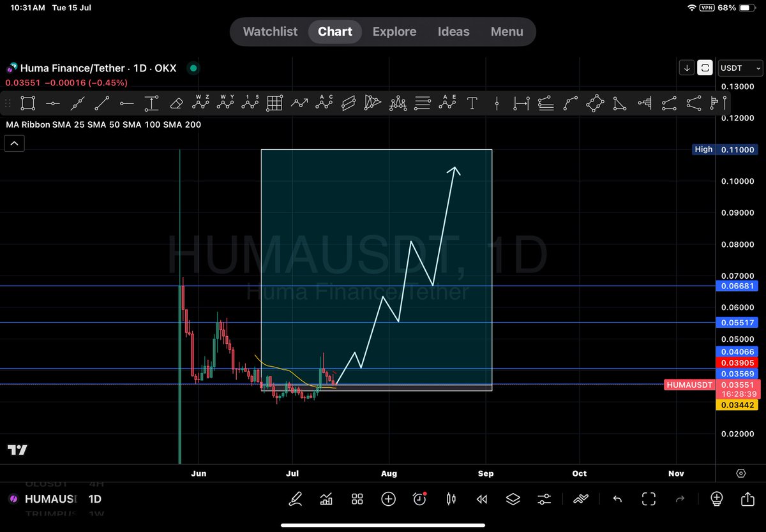Screen dimensions: 766x532
Task: Select the parallel channel tool
Action: (349, 103)
